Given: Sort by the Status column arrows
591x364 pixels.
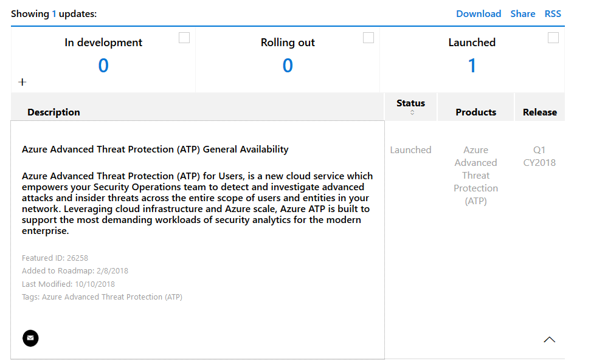Looking at the screenshot, I should tap(412, 112).
